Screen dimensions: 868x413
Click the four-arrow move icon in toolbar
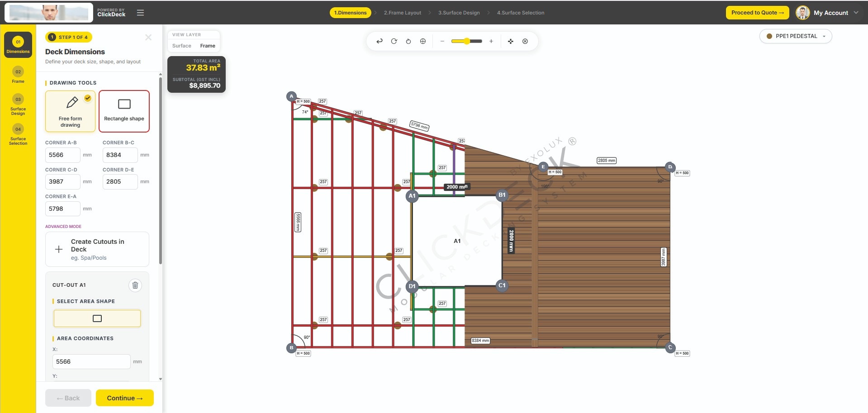pos(511,41)
